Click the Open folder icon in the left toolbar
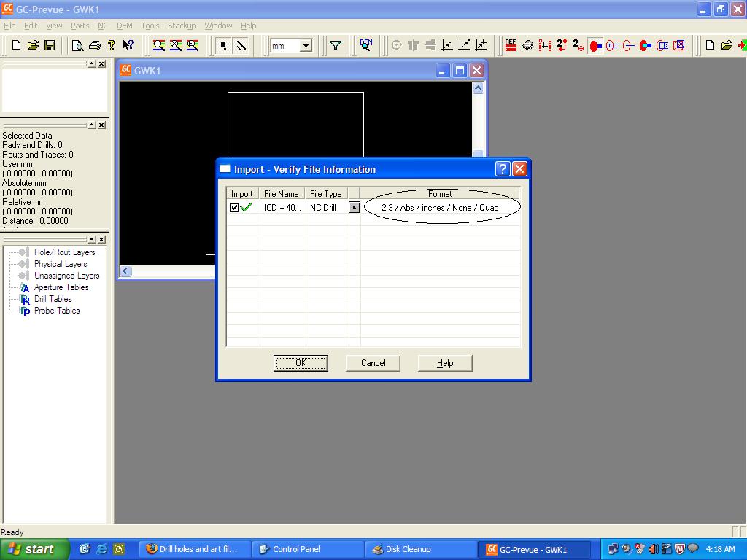Screen dimensions: 747x560 (33, 45)
